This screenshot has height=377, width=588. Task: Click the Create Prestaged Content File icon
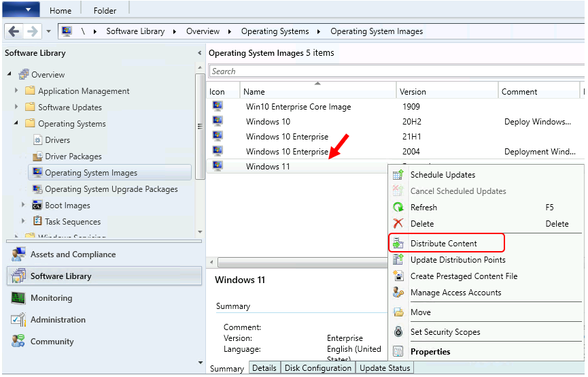[x=398, y=276]
